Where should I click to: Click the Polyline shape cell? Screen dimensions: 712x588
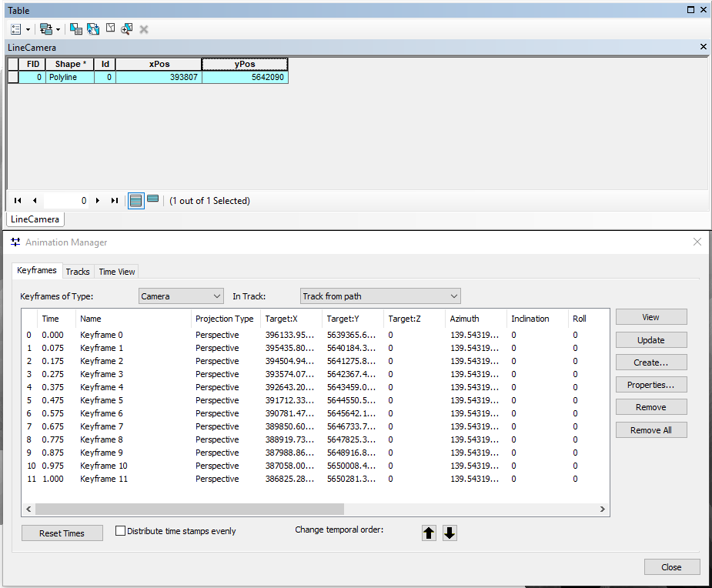click(x=70, y=77)
